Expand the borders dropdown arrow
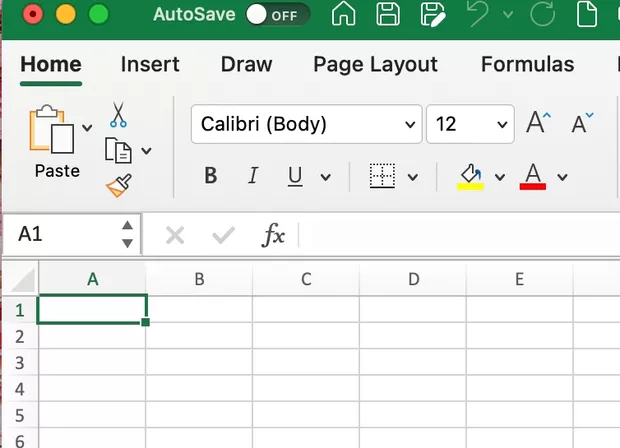Viewport: 620px width, 448px height. pos(413,178)
